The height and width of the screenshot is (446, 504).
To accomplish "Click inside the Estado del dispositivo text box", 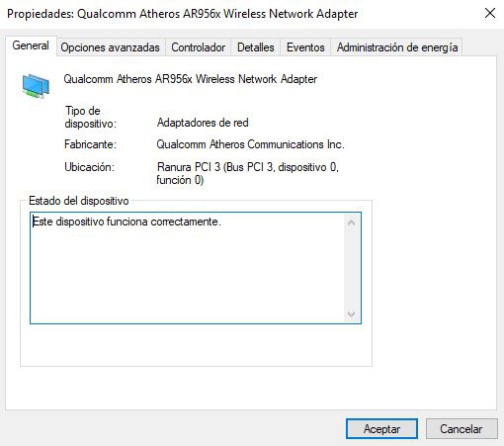I will pos(196,268).
